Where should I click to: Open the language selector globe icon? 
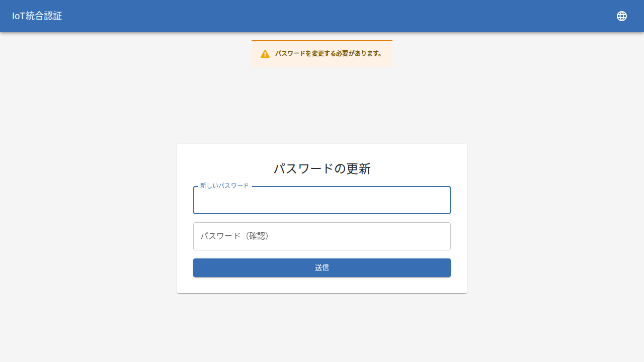pos(622,16)
